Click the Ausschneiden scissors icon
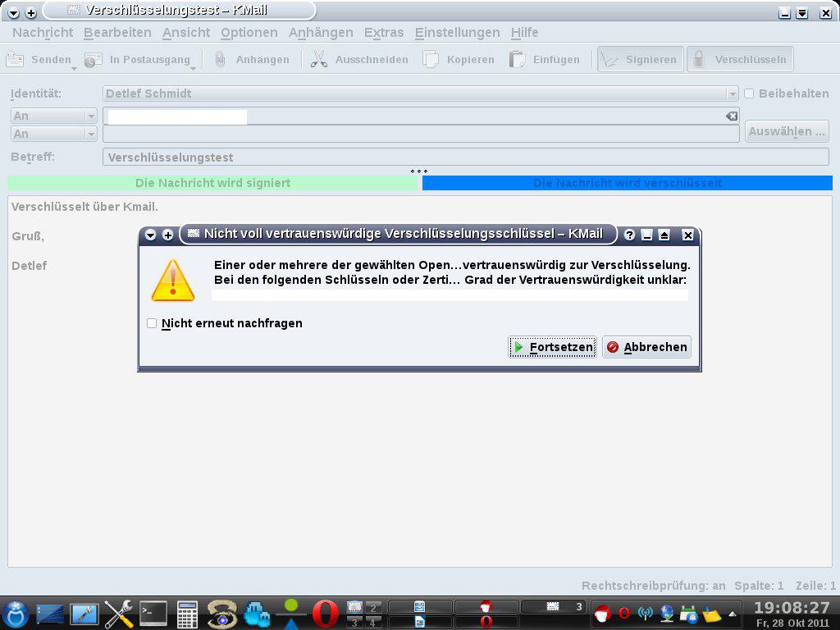 click(x=319, y=59)
